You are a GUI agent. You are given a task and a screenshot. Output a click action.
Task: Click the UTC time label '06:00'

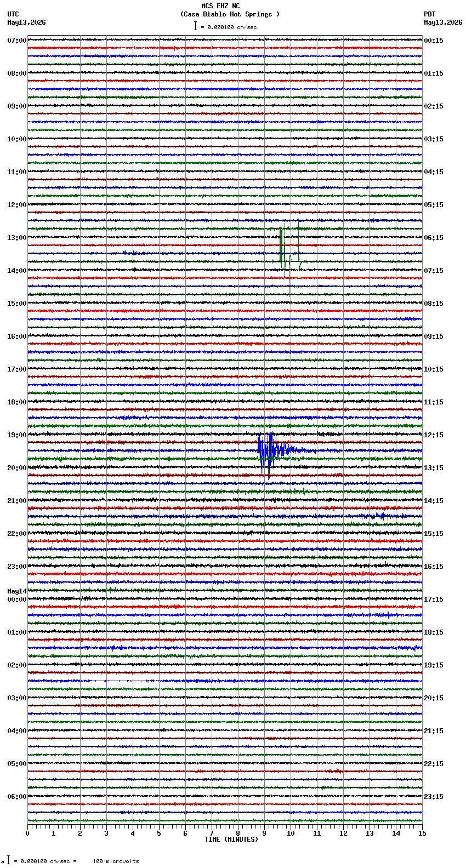pos(17,797)
